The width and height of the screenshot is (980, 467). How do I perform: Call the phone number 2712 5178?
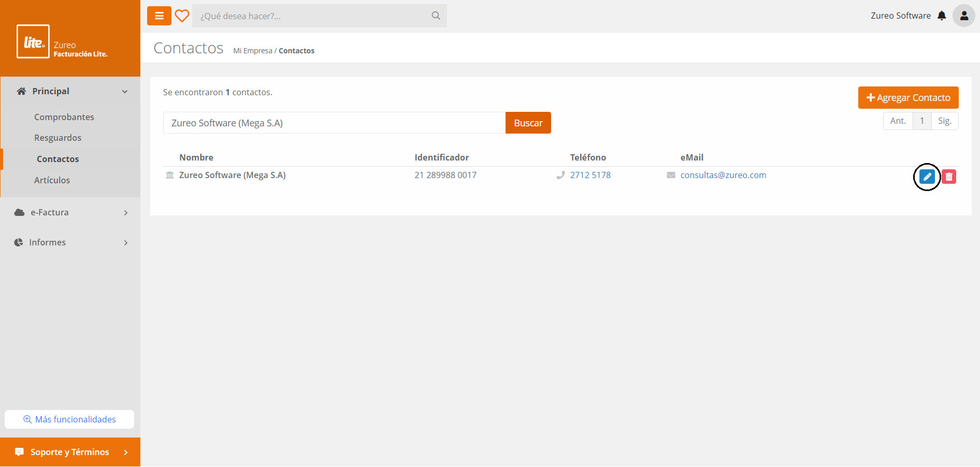click(x=590, y=175)
